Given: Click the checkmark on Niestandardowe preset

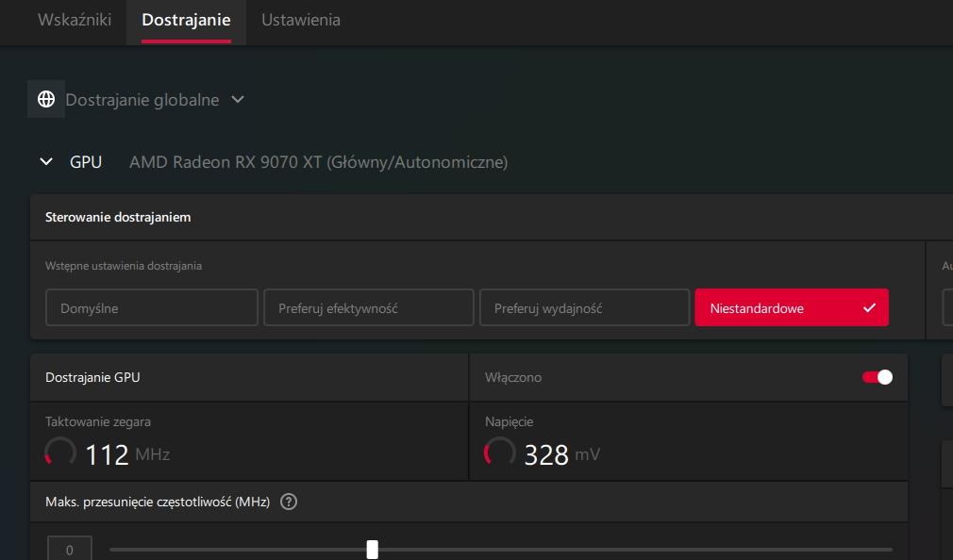Looking at the screenshot, I should tap(869, 308).
